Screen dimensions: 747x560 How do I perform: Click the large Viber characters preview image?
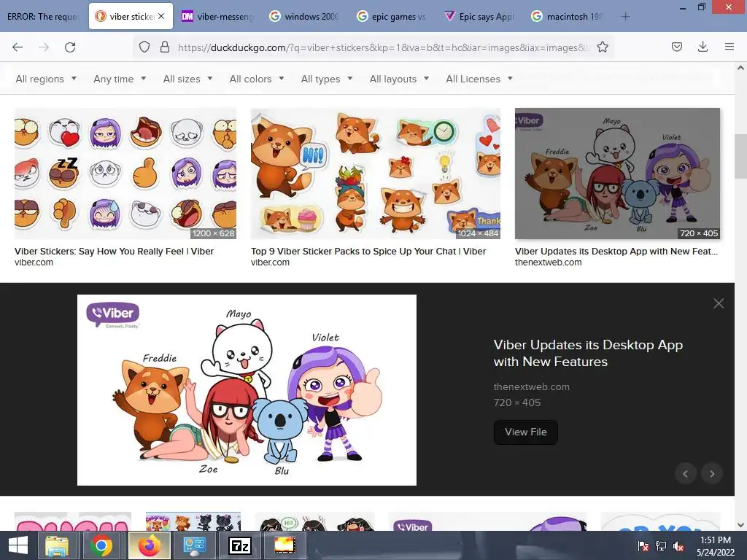pos(247,390)
